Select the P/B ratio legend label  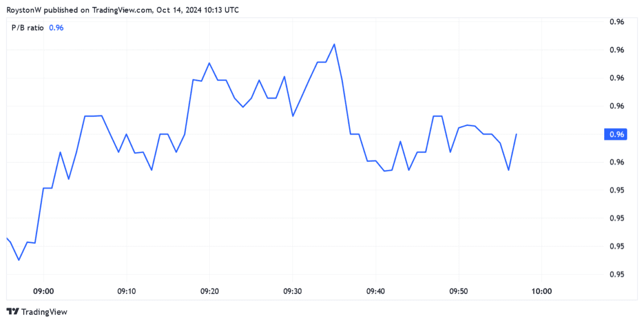28,28
